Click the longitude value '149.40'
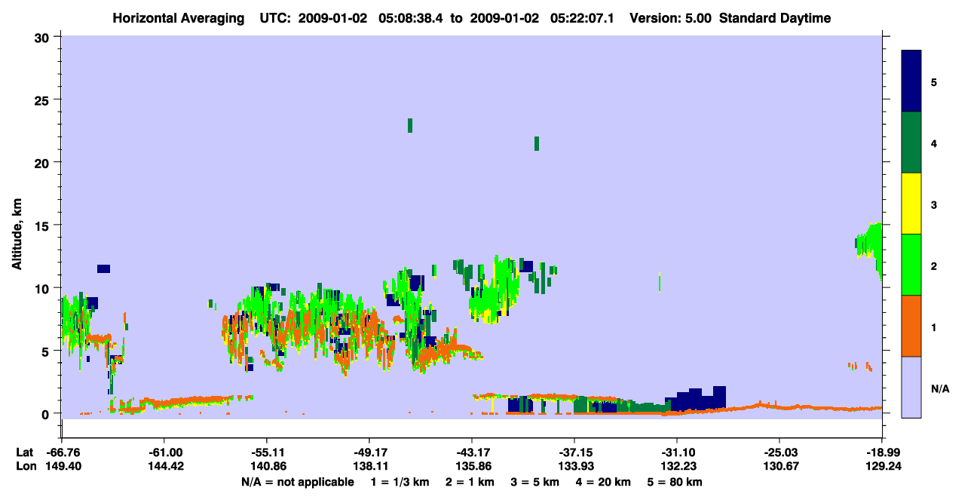Image resolution: width=980 pixels, height=503 pixels. point(63,466)
